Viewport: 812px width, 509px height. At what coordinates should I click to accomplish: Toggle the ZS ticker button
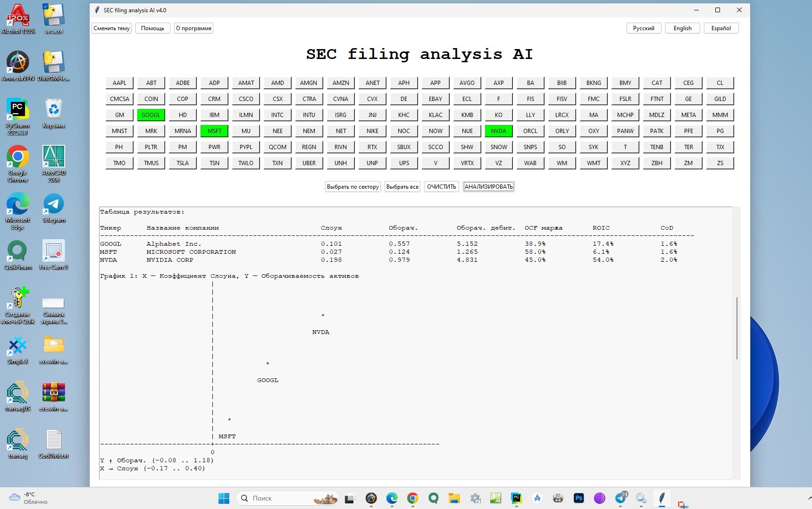[x=720, y=163]
